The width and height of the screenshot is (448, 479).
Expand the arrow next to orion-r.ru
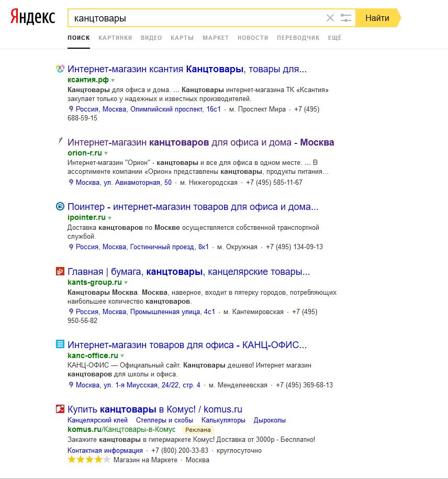pos(106,153)
